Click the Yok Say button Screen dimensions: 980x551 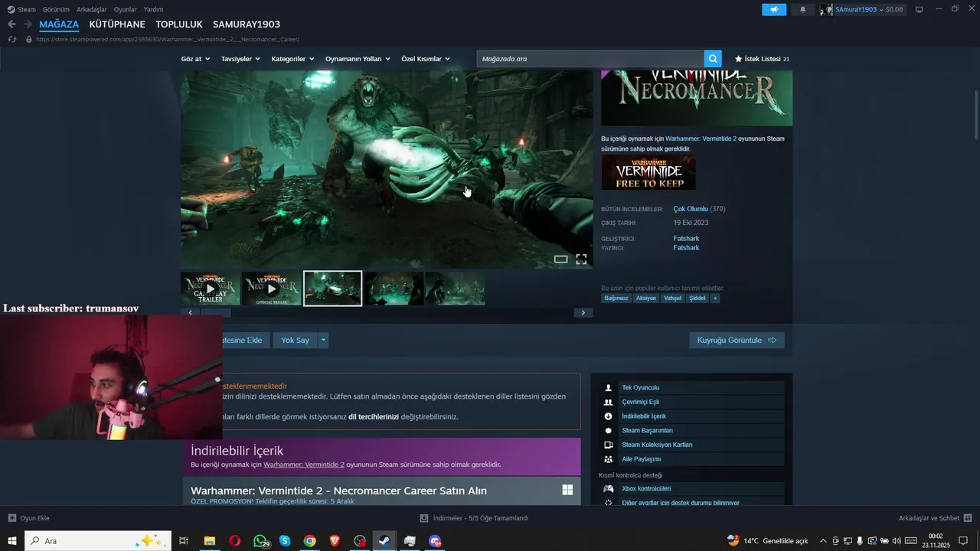(295, 340)
